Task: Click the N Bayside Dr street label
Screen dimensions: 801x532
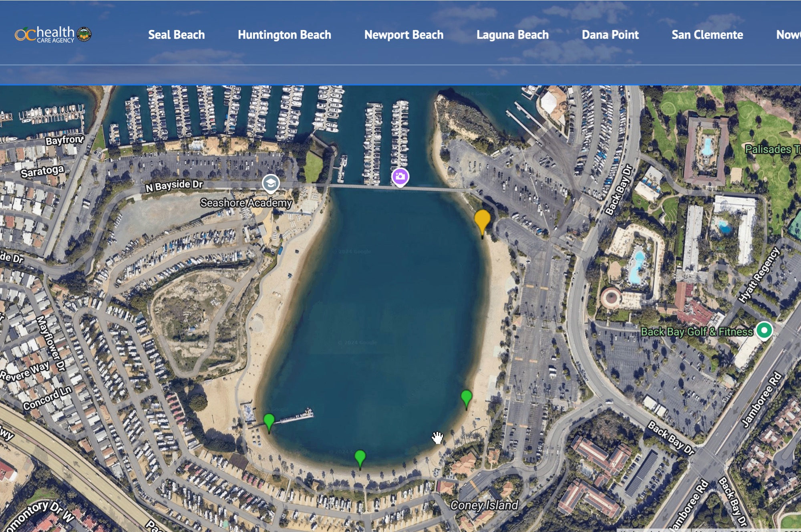Action: click(x=174, y=186)
